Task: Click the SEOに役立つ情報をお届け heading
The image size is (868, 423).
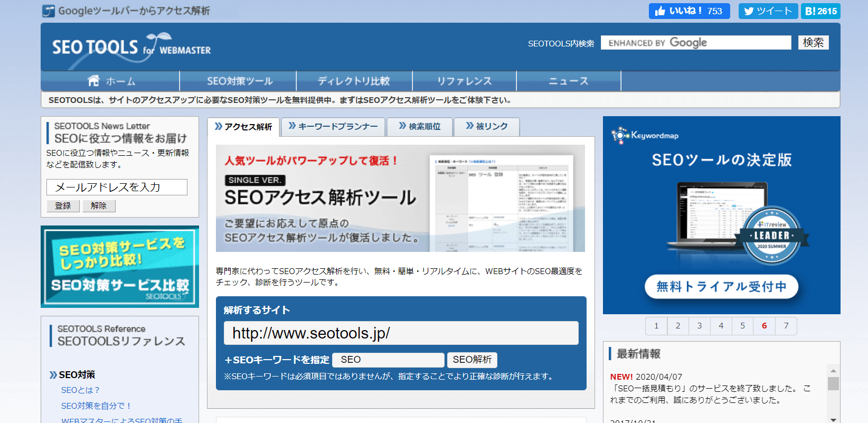Action: click(x=121, y=138)
